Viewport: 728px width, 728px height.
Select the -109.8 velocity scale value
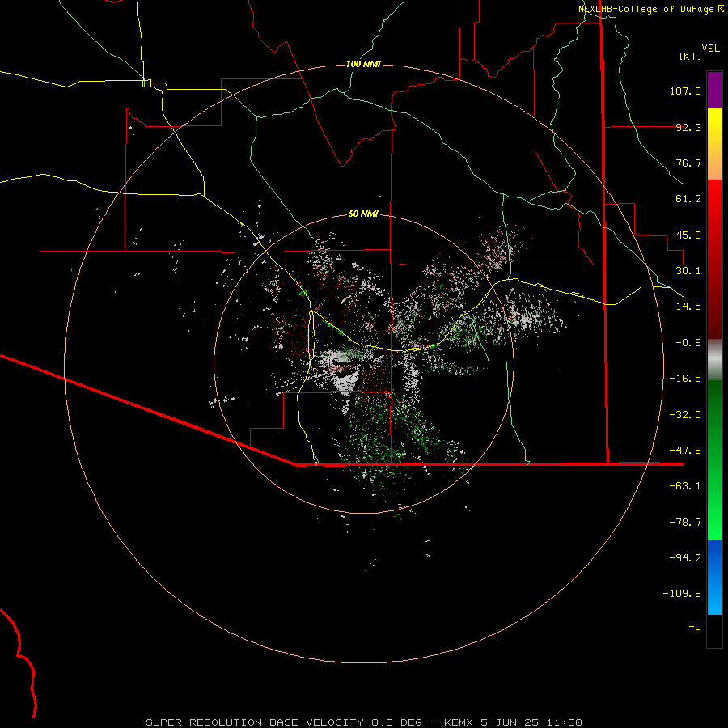pyautogui.click(x=682, y=594)
